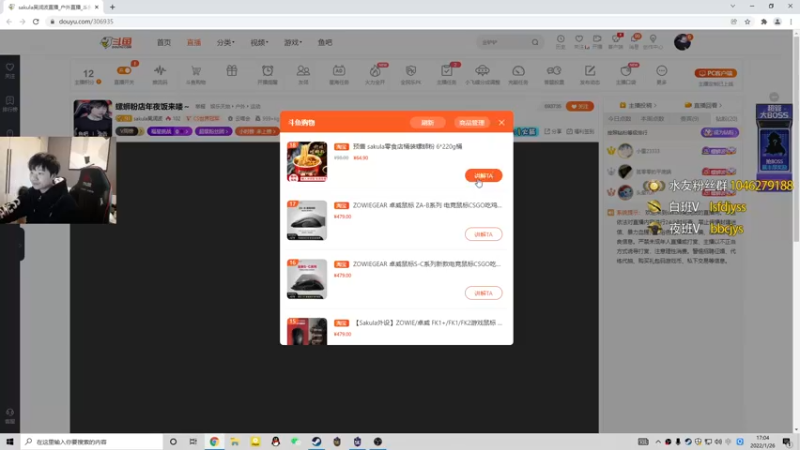Click 讲解TA for the noodle product

click(483, 176)
